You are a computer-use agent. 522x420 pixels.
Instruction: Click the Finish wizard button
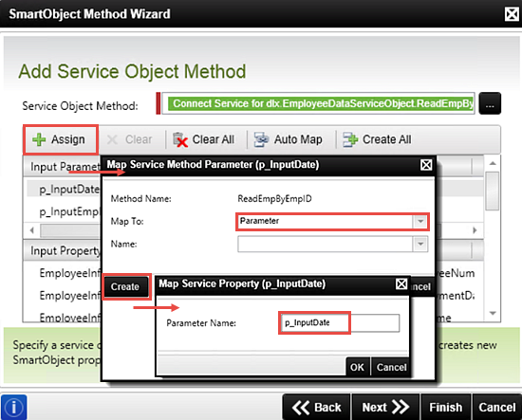click(x=446, y=407)
